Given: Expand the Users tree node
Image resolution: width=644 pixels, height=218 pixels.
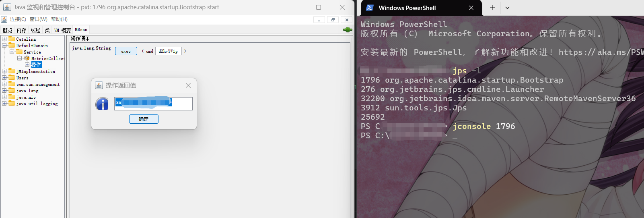Looking at the screenshot, I should [4, 78].
